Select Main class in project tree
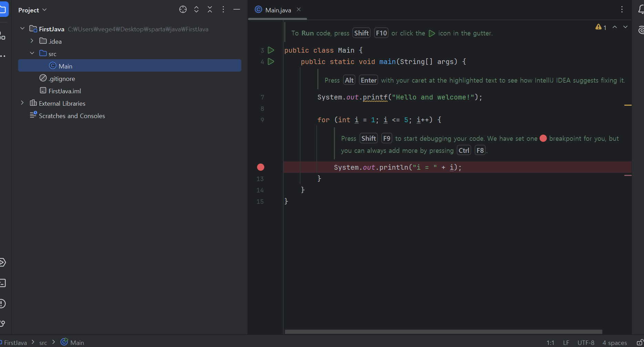Image resolution: width=644 pixels, height=347 pixels. point(130,66)
